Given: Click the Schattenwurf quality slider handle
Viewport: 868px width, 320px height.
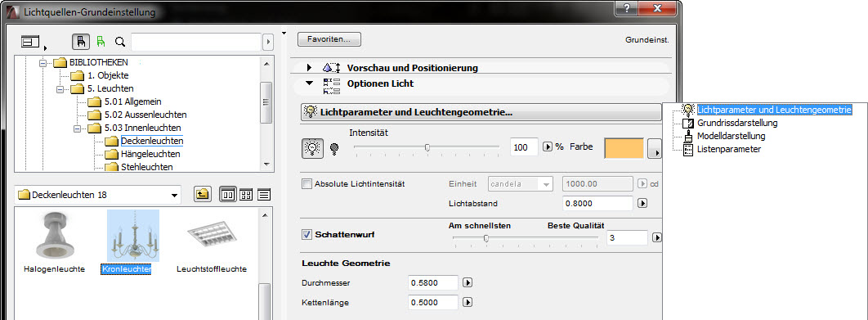Looking at the screenshot, I should [x=486, y=238].
